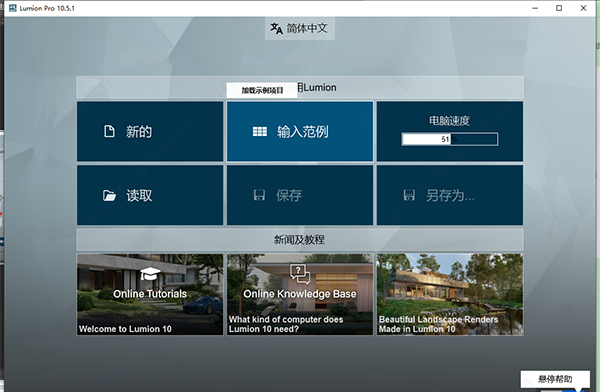
Task: Click the translate icon beside 简体中文
Action: click(x=276, y=28)
